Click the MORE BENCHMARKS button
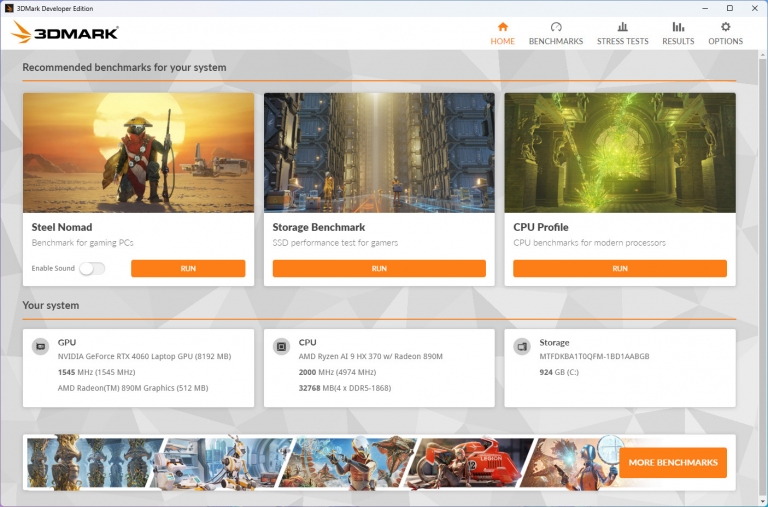The height and width of the screenshot is (507, 768). coord(673,462)
